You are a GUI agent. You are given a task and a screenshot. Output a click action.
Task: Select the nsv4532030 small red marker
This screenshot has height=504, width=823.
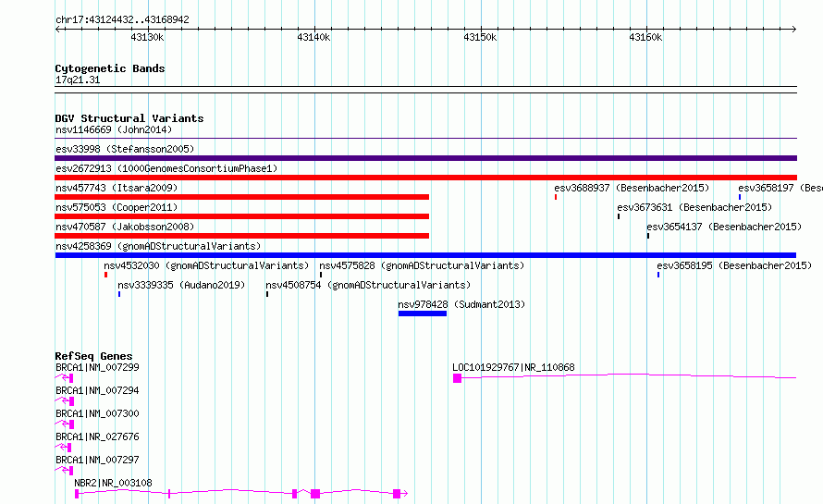[106, 275]
